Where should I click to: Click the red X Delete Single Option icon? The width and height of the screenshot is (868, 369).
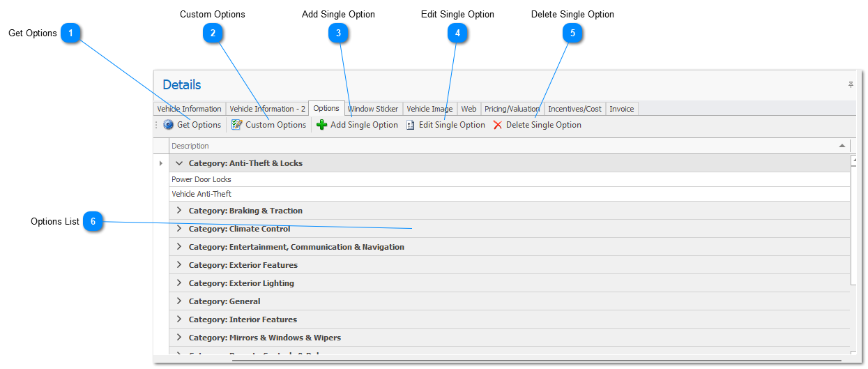[498, 125]
